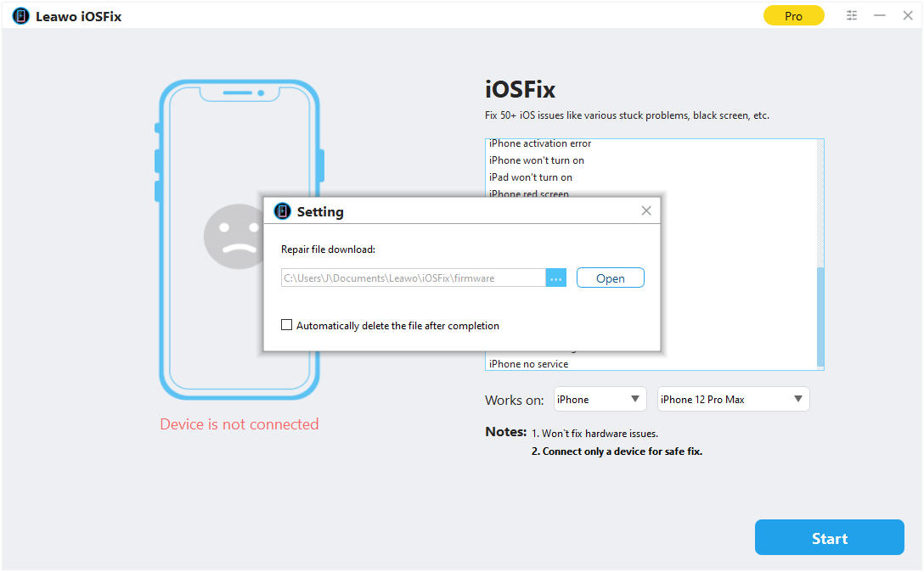Image resolution: width=924 pixels, height=572 pixels.
Task: Select 'iPhone no service' list entry
Action: pyautogui.click(x=528, y=364)
